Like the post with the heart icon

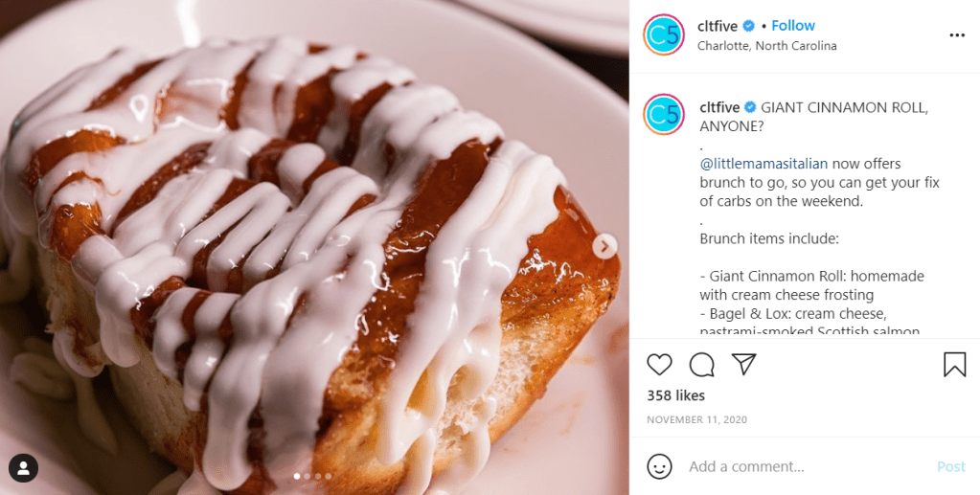click(659, 365)
